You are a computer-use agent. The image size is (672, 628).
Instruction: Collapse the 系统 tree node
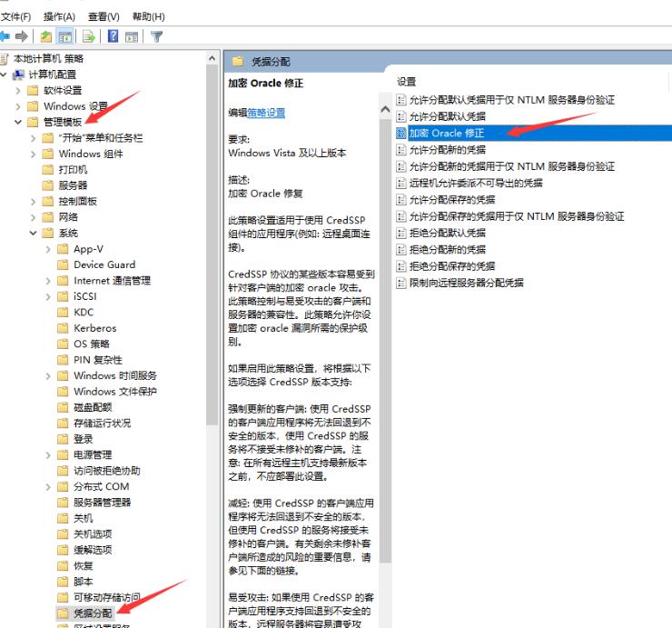(x=33, y=233)
